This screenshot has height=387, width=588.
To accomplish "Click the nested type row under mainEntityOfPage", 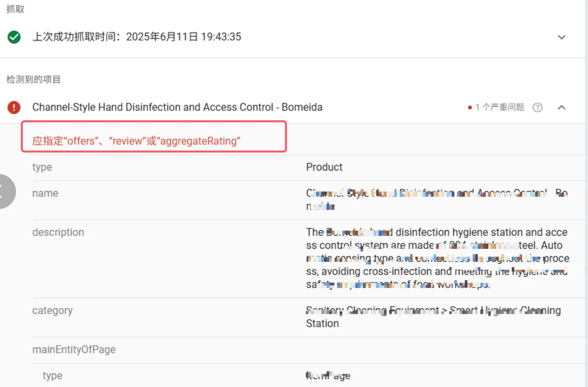I will pos(52,376).
